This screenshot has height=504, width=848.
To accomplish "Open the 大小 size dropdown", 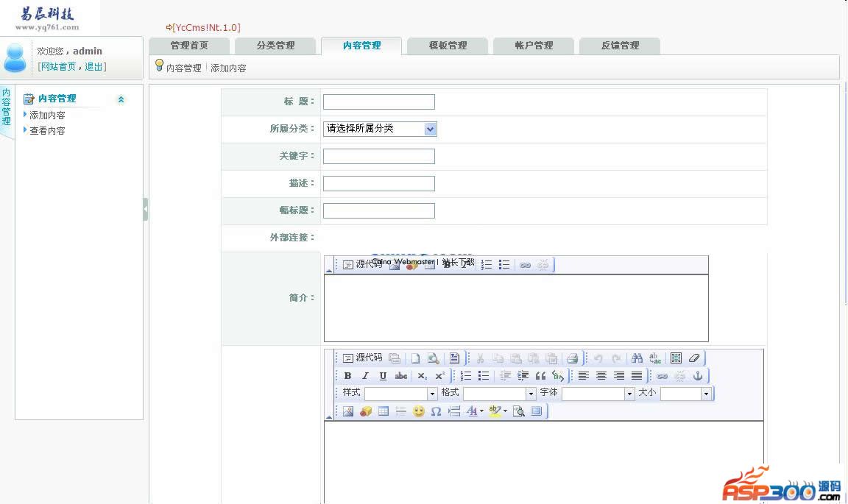I will point(706,394).
